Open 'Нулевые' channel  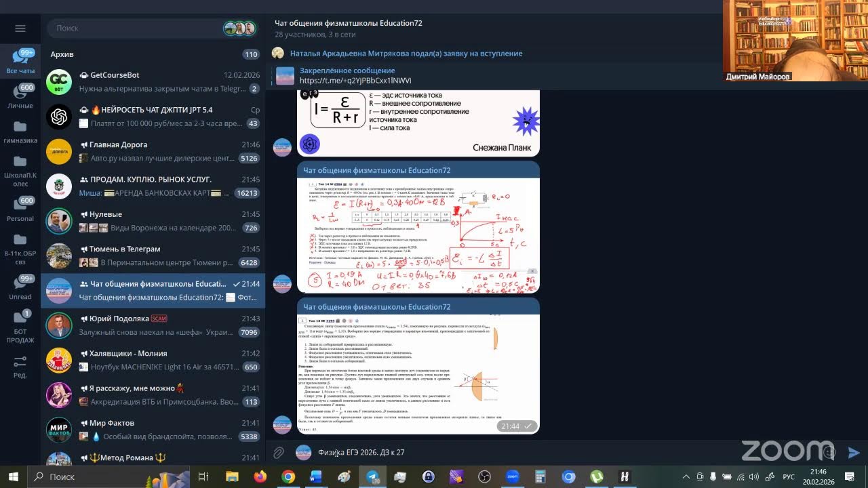pyautogui.click(x=153, y=221)
